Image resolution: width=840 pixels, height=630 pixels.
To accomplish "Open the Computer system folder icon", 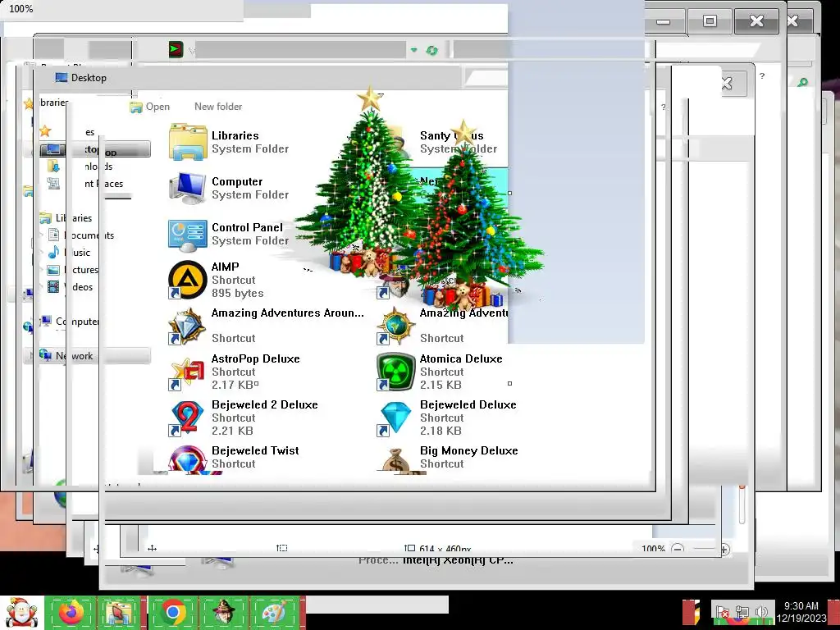I will 188,188.
